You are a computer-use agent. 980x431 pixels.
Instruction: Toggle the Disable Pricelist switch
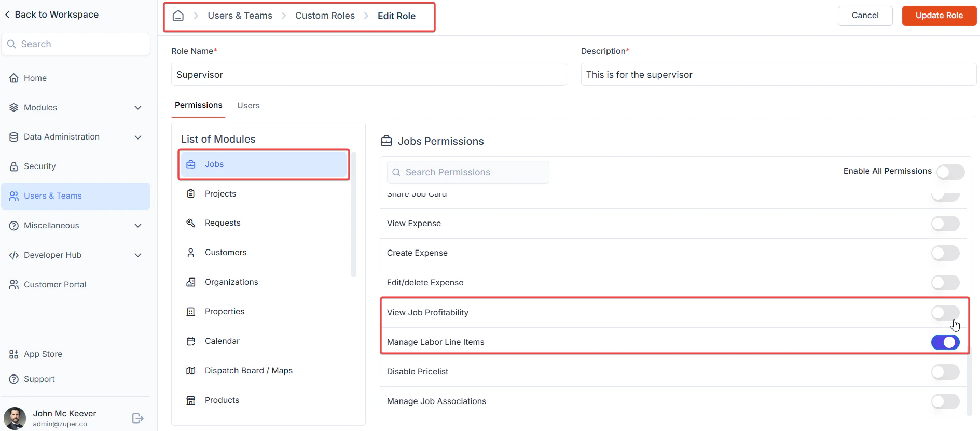945,372
